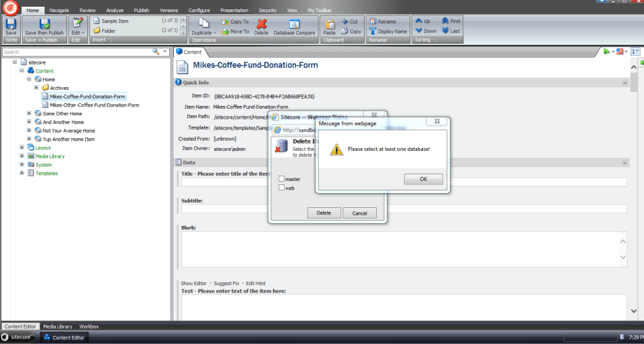
Task: Check the master database checkbox
Action: pyautogui.click(x=281, y=179)
